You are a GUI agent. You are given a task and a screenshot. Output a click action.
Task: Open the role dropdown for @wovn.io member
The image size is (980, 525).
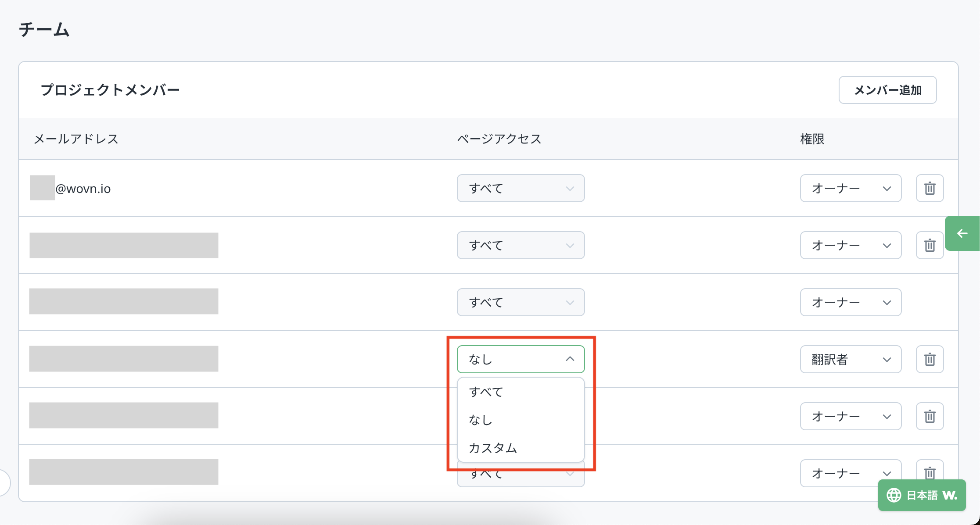pos(851,188)
